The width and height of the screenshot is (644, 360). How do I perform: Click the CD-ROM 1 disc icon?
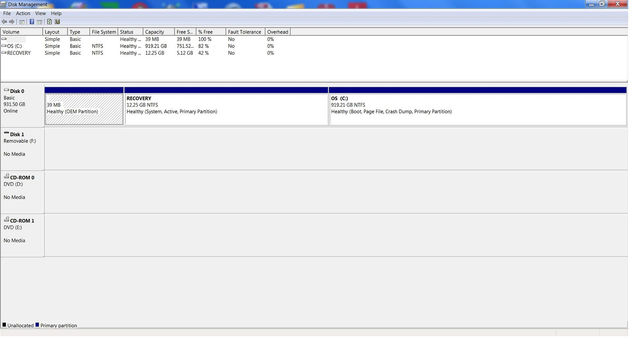click(x=6, y=219)
